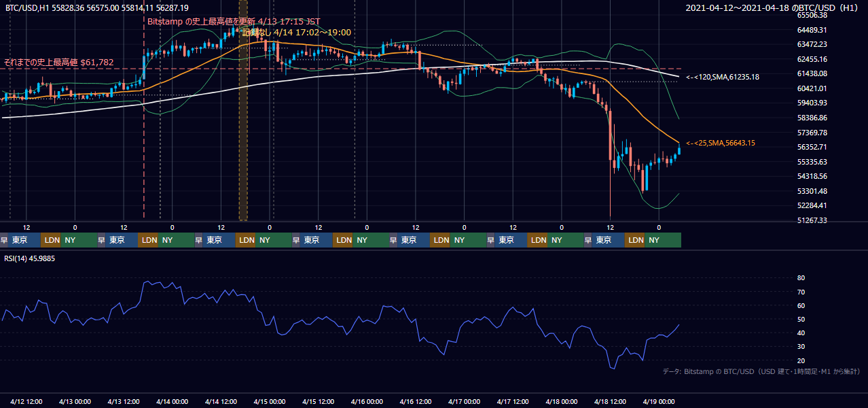868x408 pixels.
Task: Click price axis label 57369.78
Action: [x=812, y=133]
